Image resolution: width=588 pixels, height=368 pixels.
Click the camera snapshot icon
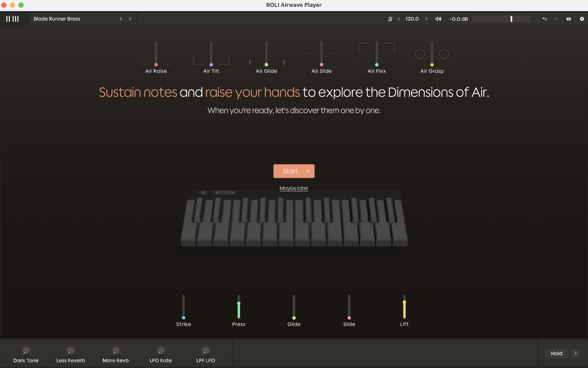click(x=568, y=19)
